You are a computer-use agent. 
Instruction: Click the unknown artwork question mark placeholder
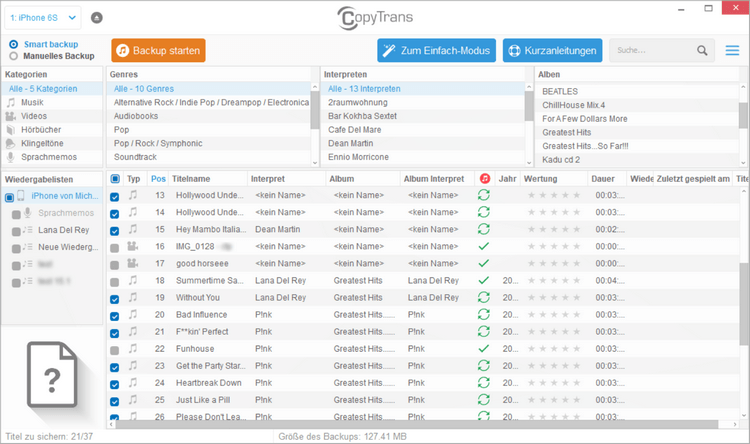tap(52, 374)
